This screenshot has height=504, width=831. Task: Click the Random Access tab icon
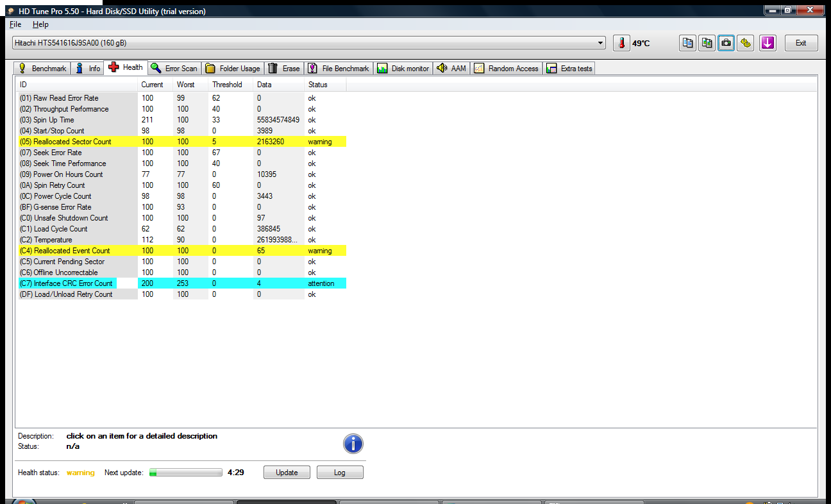479,68
